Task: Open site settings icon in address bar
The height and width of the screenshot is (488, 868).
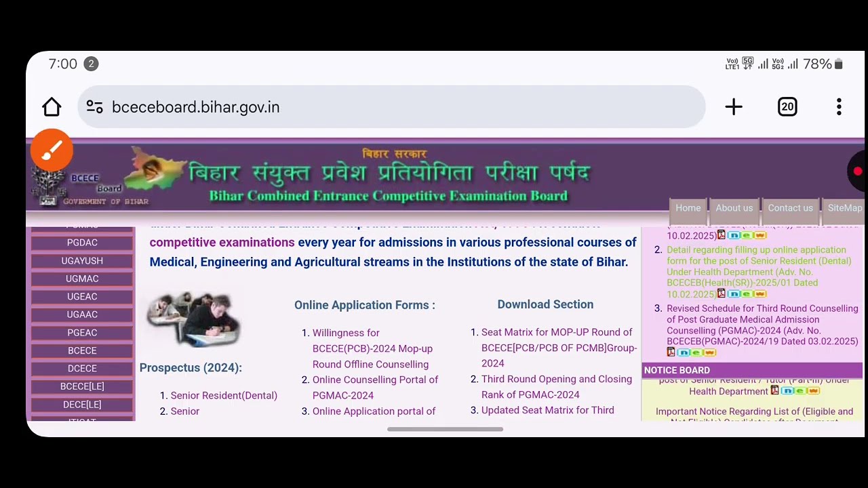Action: 95,107
